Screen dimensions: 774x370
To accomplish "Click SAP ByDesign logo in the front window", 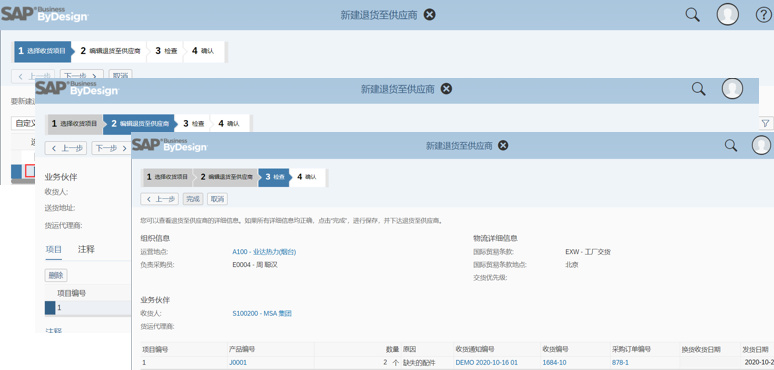I will (x=170, y=145).
